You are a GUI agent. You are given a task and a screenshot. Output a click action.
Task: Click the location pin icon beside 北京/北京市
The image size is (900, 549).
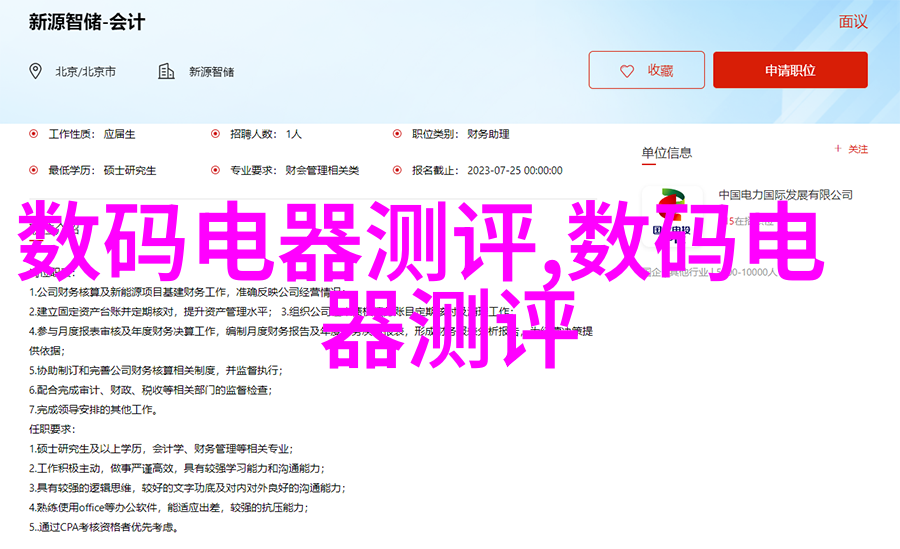(36, 71)
